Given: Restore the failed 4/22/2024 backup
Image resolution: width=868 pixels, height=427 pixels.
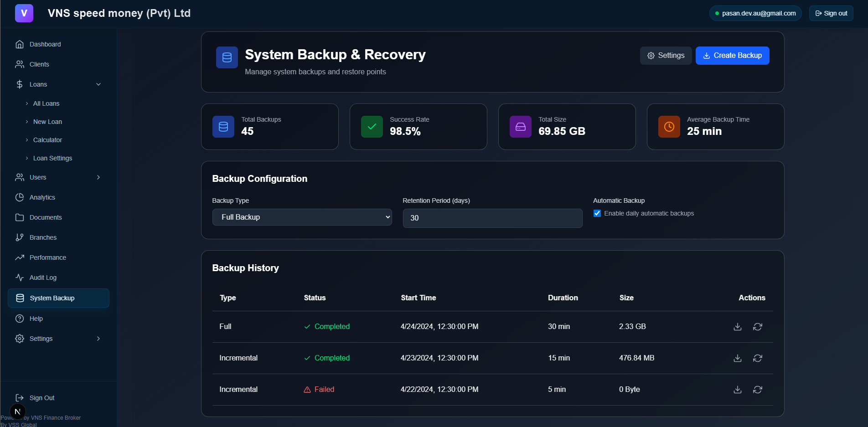Looking at the screenshot, I should (758, 390).
